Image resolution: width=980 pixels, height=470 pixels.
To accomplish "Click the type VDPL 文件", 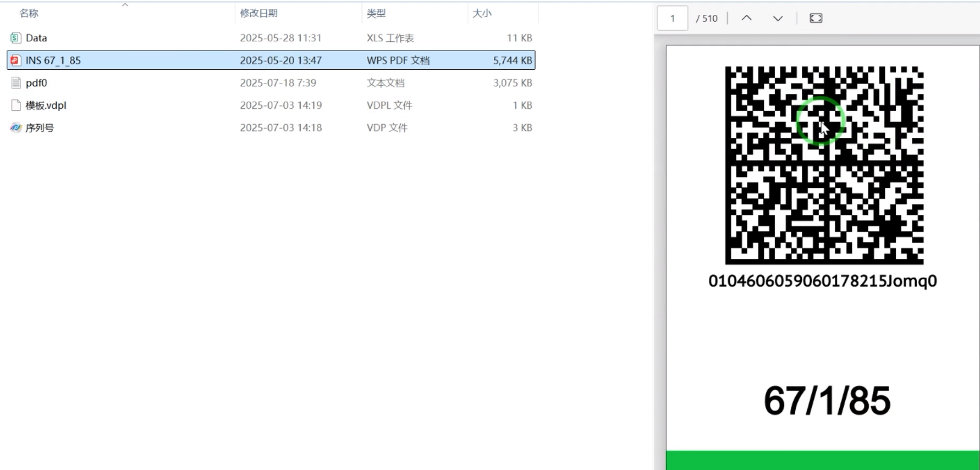I will pyautogui.click(x=389, y=105).
